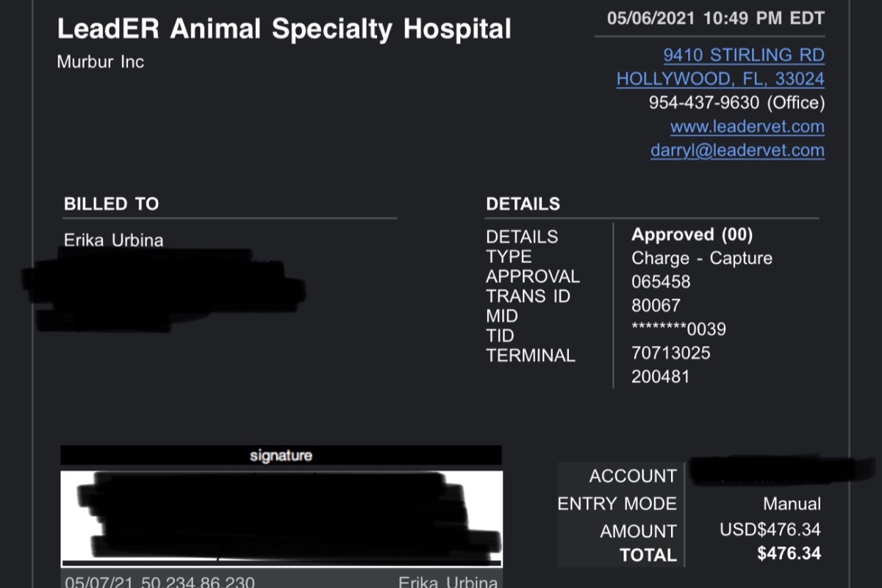Click the DETAILS section header

pyautogui.click(x=523, y=204)
